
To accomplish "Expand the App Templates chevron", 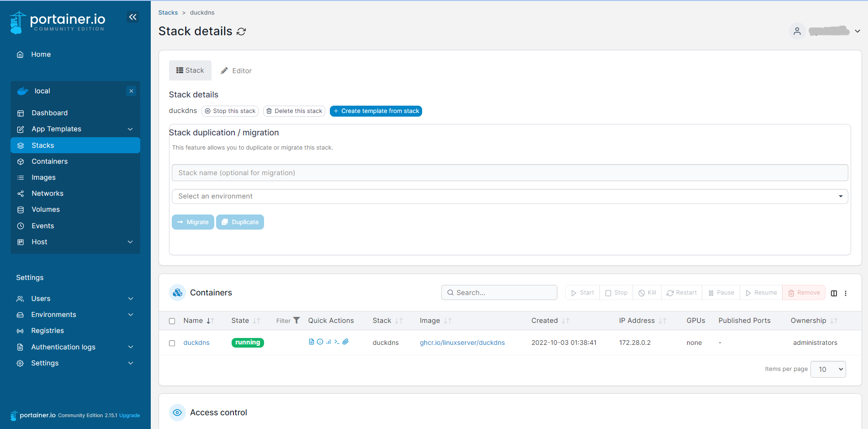I will click(130, 129).
